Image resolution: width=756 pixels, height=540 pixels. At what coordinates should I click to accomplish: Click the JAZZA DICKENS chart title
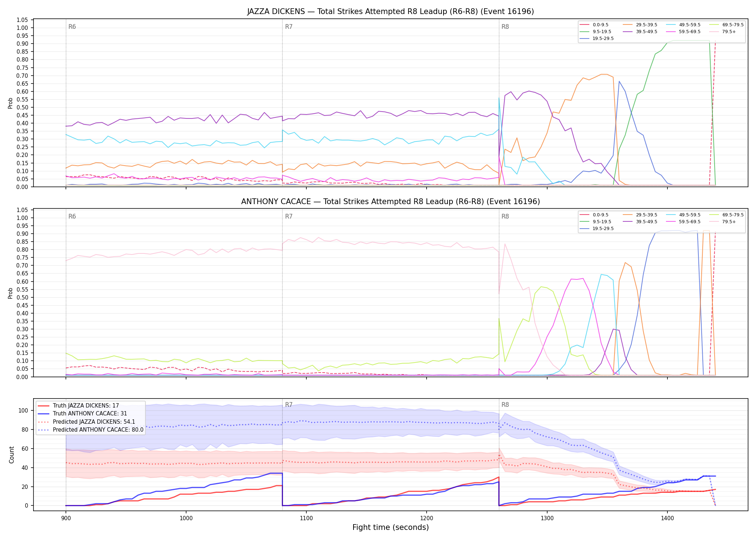point(391,12)
